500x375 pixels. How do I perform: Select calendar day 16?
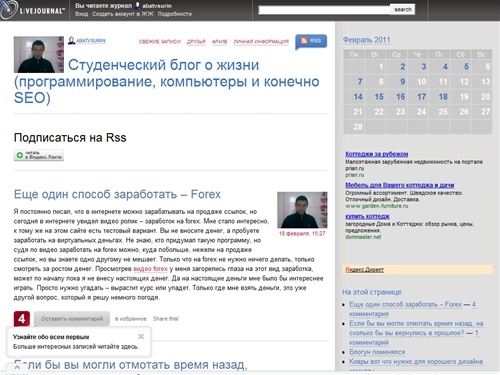[x=400, y=97]
